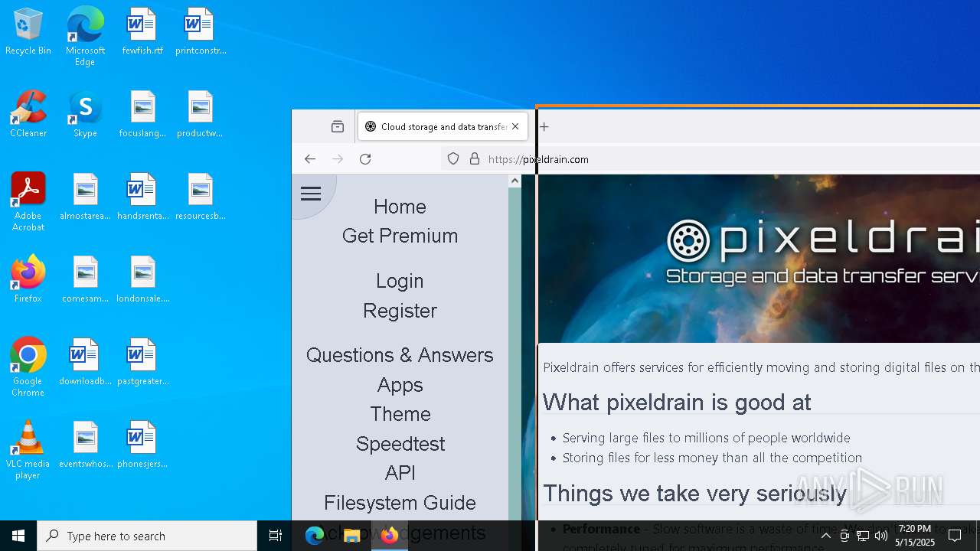Select the almostarea... image file icon

[85, 197]
